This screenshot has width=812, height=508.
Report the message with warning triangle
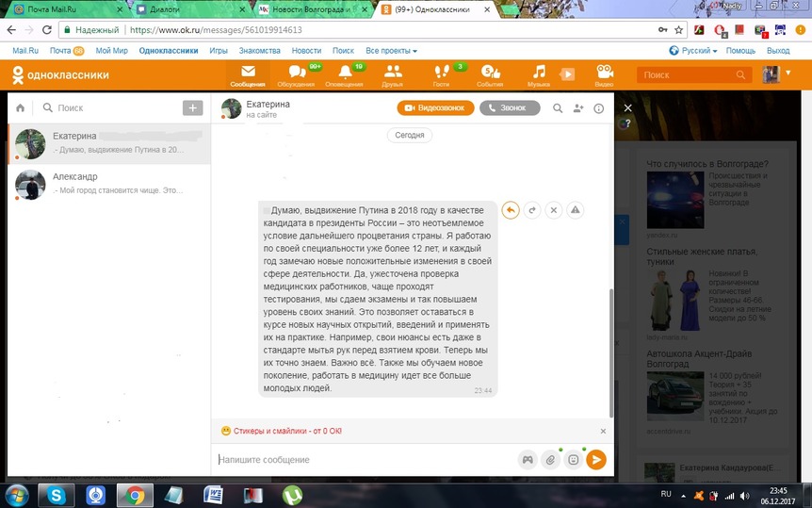[576, 210]
